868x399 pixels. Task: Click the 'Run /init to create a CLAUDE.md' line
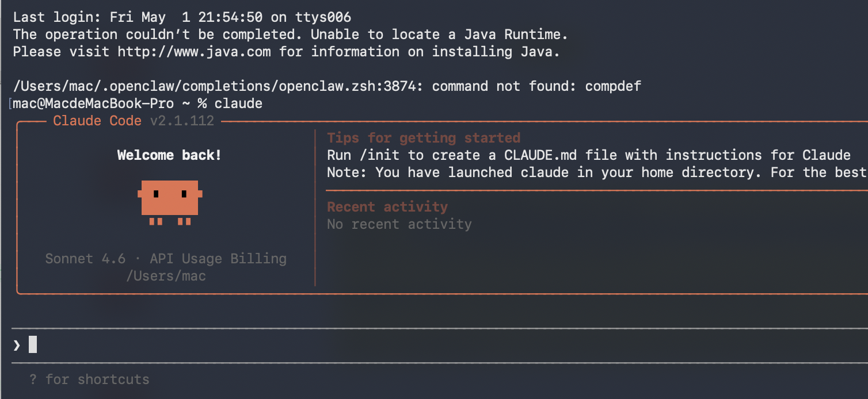[589, 155]
